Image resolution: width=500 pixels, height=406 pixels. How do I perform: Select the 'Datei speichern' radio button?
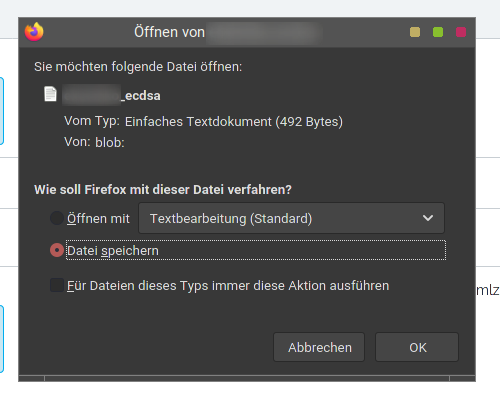(57, 250)
